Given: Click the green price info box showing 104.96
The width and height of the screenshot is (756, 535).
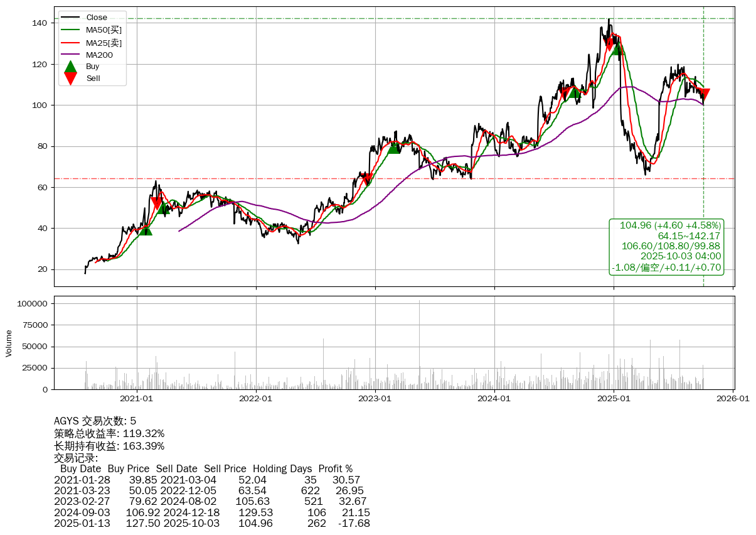Looking at the screenshot, I should pyautogui.click(x=667, y=247).
